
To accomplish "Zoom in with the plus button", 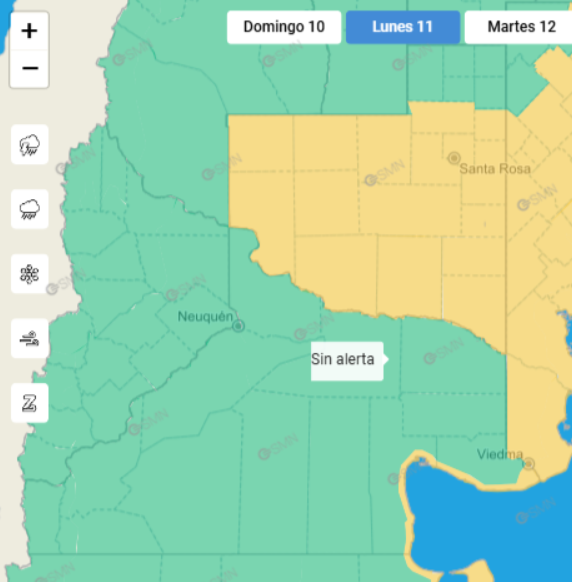I will click(29, 31).
